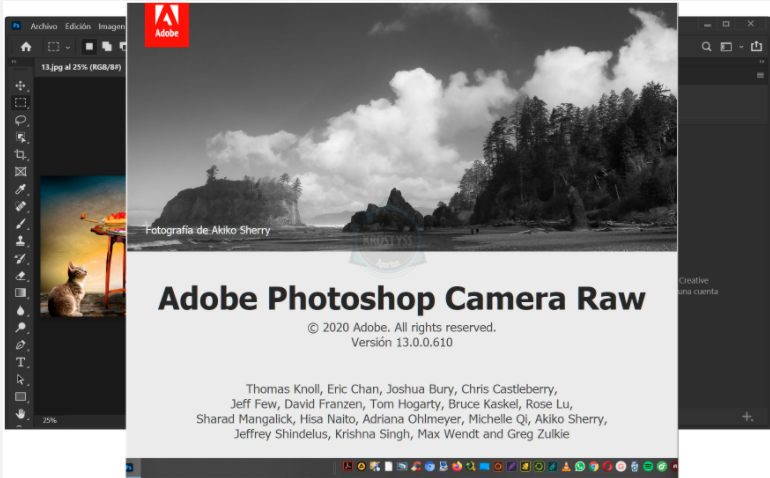
Task: Click the Camera Raw splash photograph
Action: 402,127
